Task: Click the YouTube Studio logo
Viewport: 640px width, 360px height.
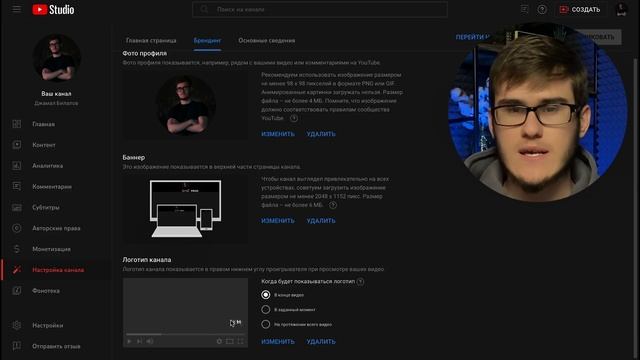Action: [x=53, y=9]
